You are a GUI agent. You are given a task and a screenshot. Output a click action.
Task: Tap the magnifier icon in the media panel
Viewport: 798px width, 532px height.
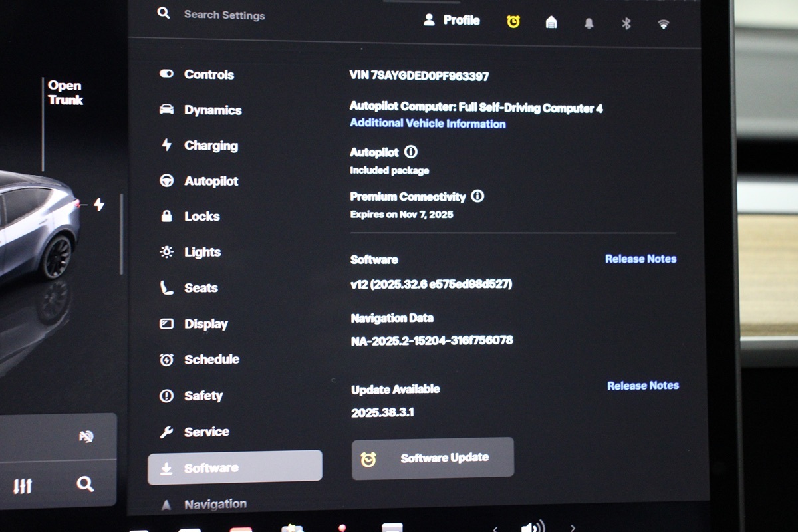coord(84,483)
